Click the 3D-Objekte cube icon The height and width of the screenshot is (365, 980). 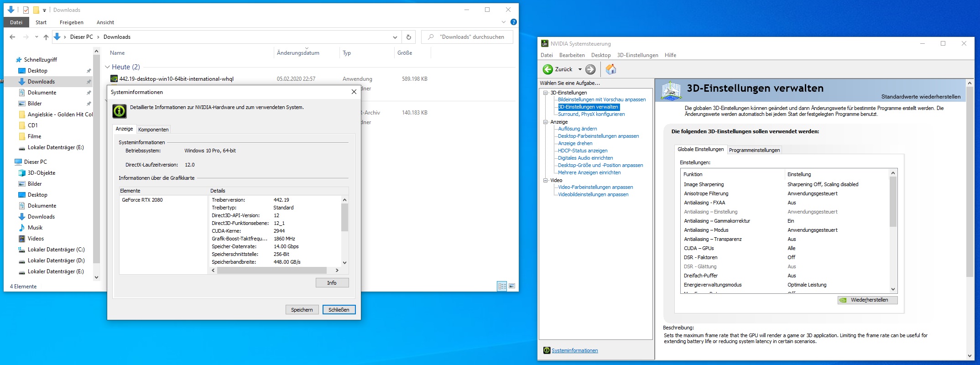(21, 173)
